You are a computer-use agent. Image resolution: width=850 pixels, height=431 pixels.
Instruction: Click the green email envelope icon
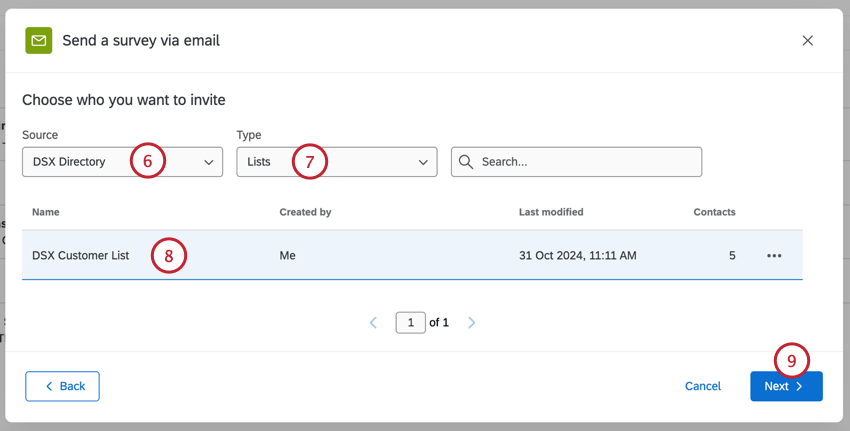click(x=39, y=40)
